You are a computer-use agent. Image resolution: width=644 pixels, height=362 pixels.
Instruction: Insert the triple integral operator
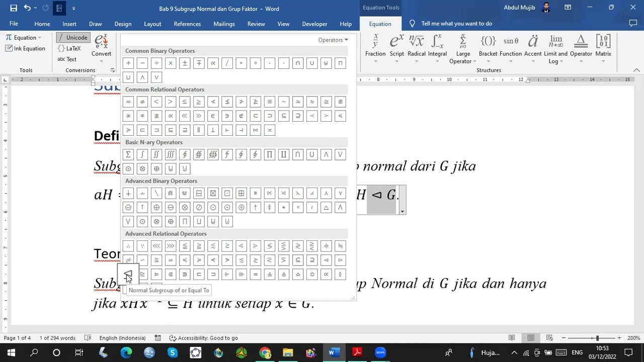click(171, 154)
